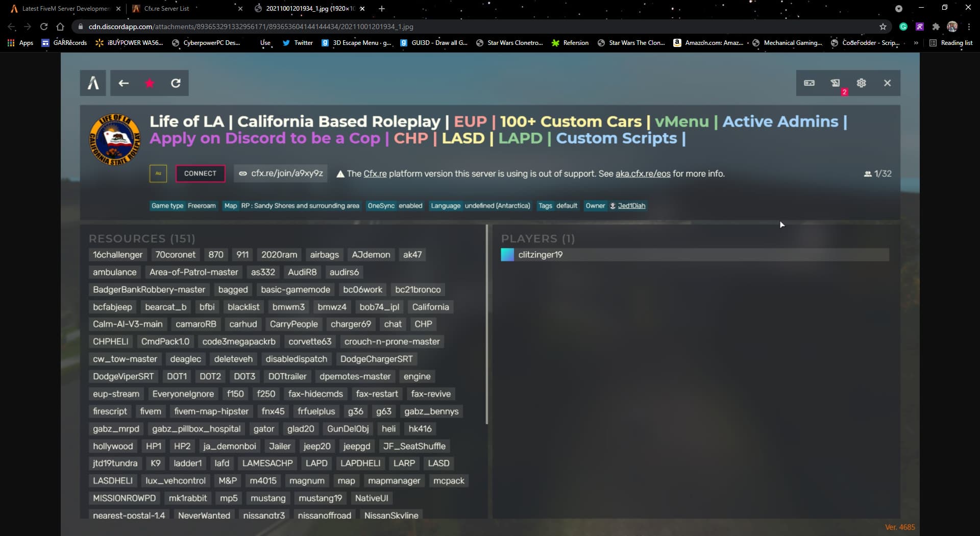Open the Chrome extensions puzzle icon
This screenshot has width=980, height=536.
click(x=937, y=27)
